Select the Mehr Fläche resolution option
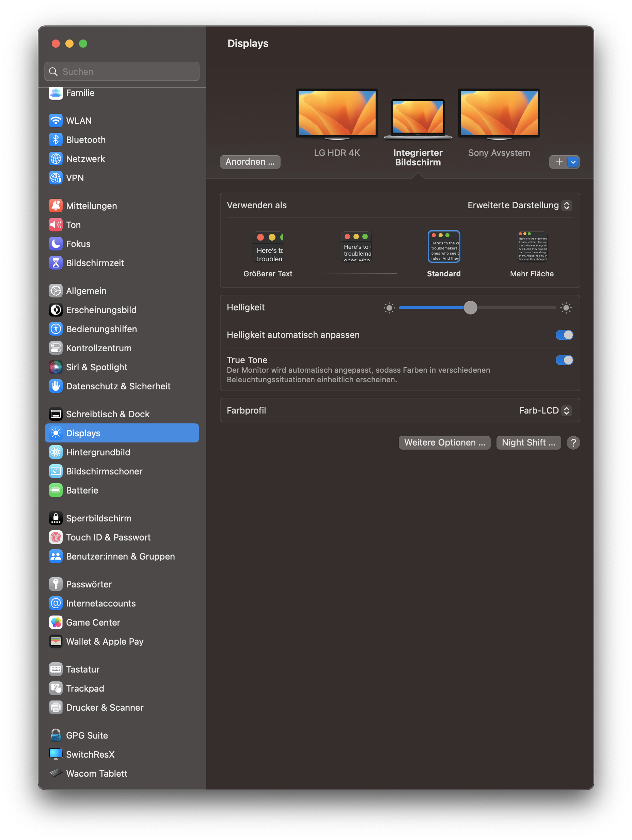 click(x=532, y=247)
